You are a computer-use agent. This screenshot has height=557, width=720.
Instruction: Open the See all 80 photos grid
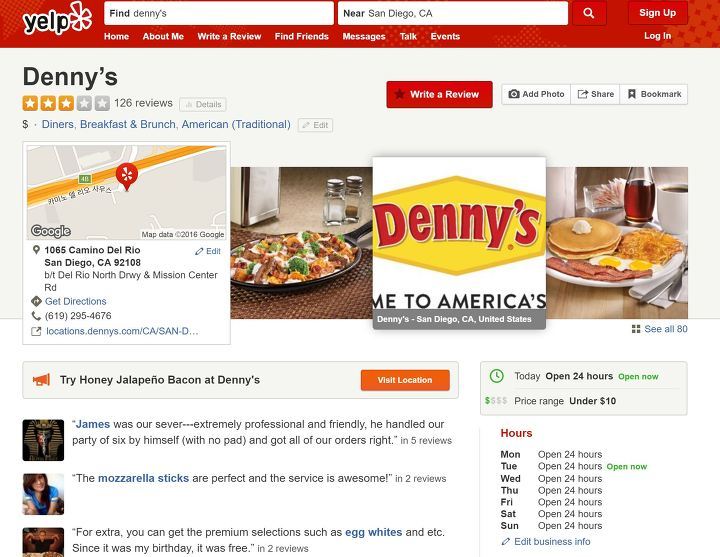point(660,329)
